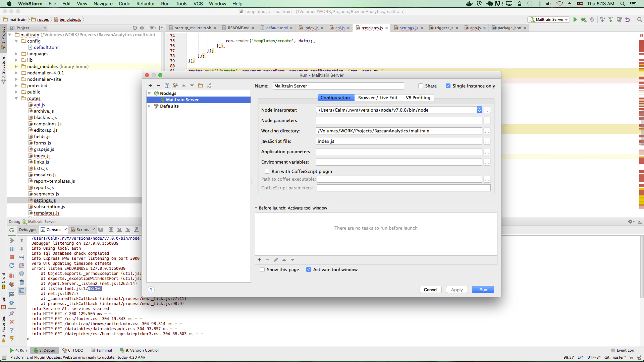Enable the Share checkbox
Screen dimensions: 644x362
421,86
